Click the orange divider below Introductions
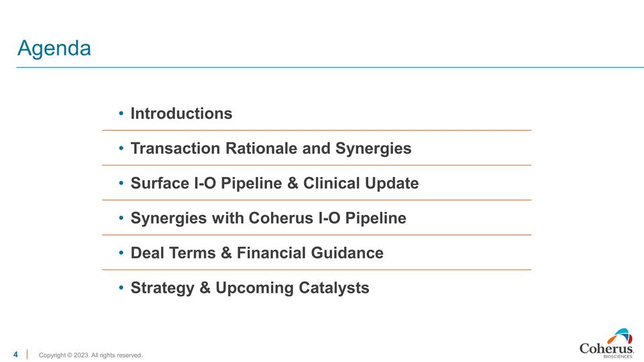 point(317,130)
